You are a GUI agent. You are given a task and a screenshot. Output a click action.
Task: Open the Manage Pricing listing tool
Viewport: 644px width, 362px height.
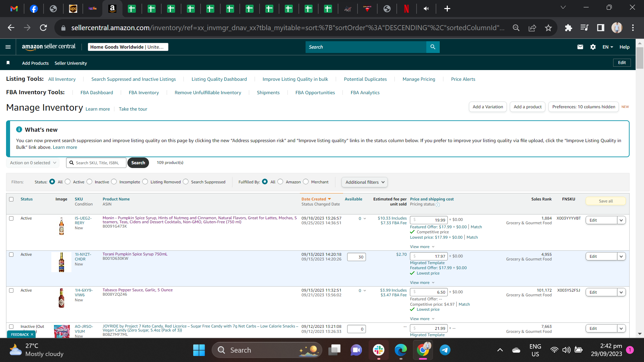click(419, 79)
